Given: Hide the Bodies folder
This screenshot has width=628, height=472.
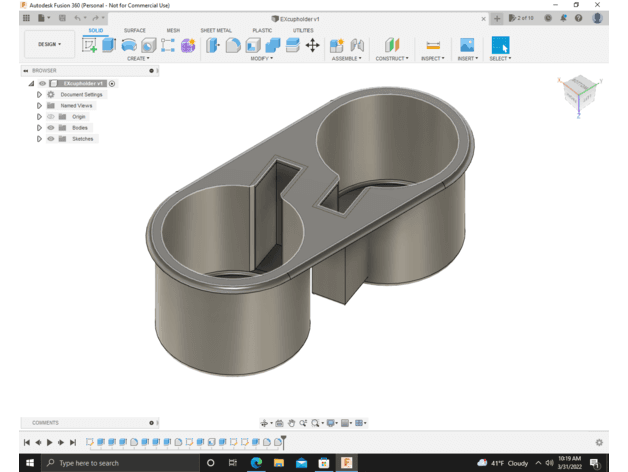Looking at the screenshot, I should (x=51, y=128).
